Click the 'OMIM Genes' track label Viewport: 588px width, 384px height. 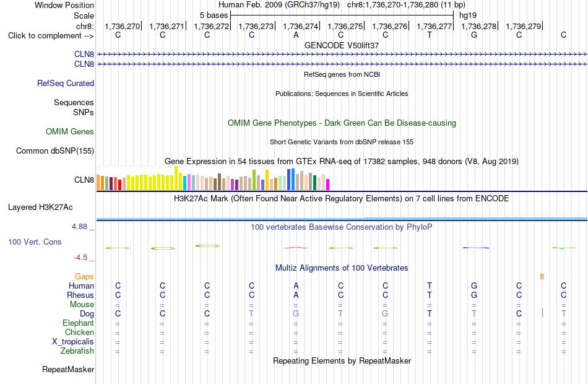(x=70, y=132)
